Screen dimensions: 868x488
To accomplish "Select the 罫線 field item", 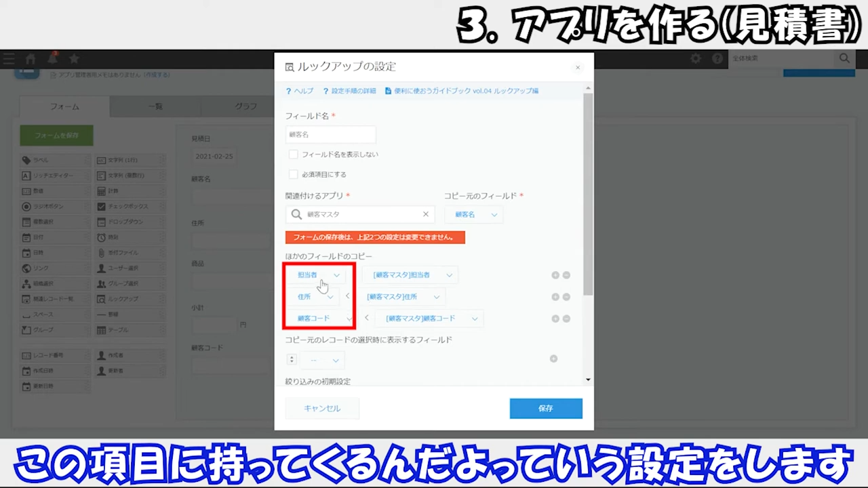I will (x=130, y=314).
